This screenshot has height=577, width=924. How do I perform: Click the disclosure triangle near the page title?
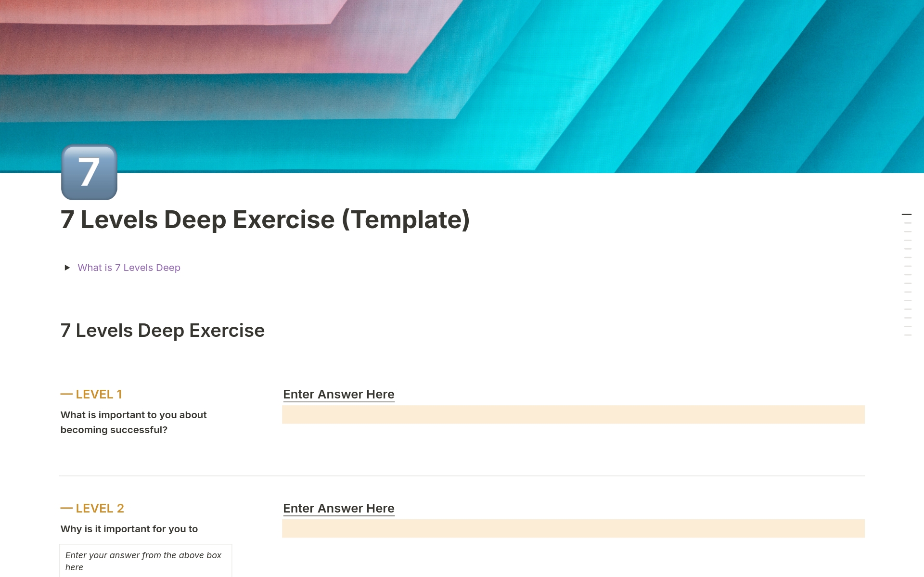tap(67, 268)
